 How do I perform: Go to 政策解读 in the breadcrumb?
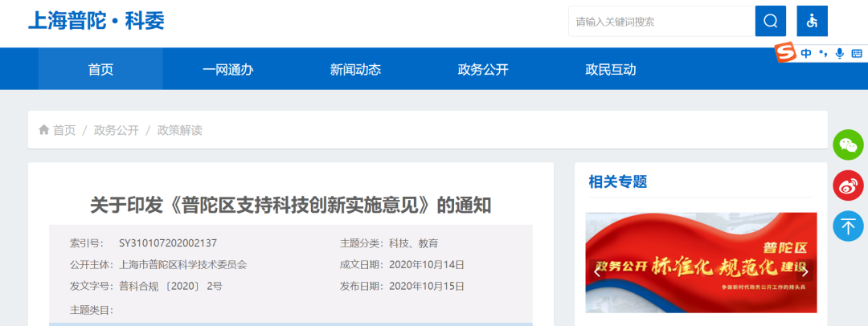pos(180,130)
